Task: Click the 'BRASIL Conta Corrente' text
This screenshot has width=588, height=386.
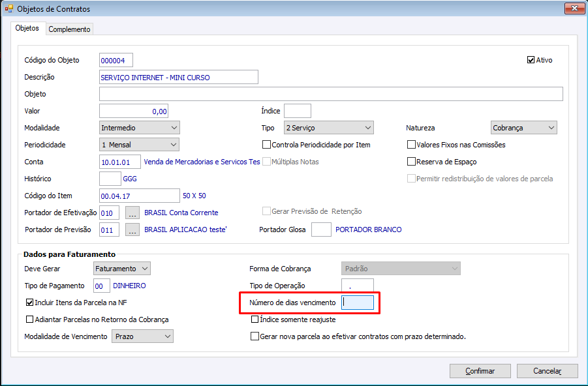Action: (x=181, y=213)
